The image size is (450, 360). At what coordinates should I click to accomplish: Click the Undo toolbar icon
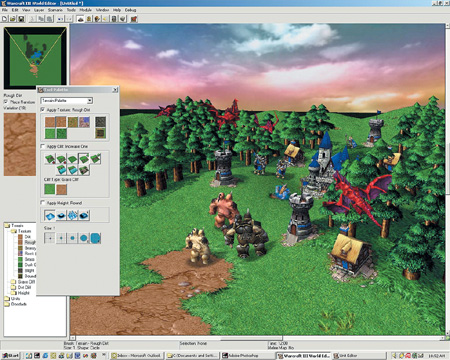tap(61, 19)
